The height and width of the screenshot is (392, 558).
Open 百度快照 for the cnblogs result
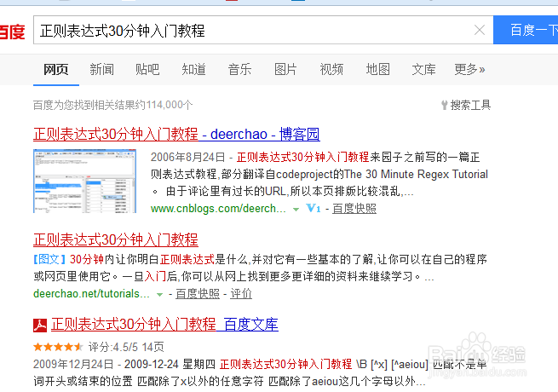(354, 208)
